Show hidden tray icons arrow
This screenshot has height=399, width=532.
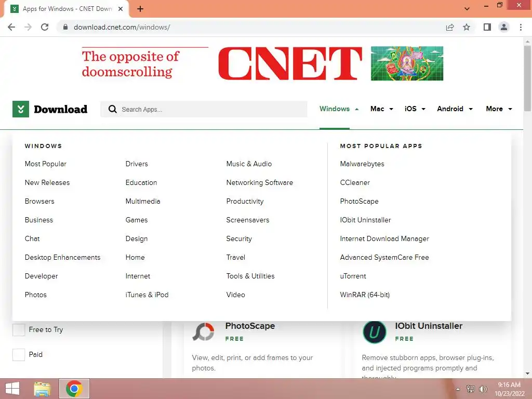pos(458,389)
